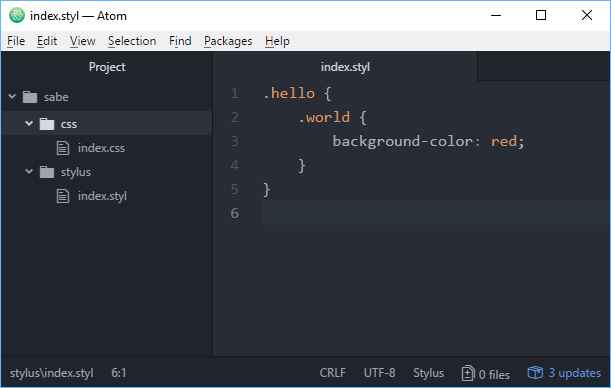
Task: Select the stylus folder name
Action: click(x=76, y=172)
